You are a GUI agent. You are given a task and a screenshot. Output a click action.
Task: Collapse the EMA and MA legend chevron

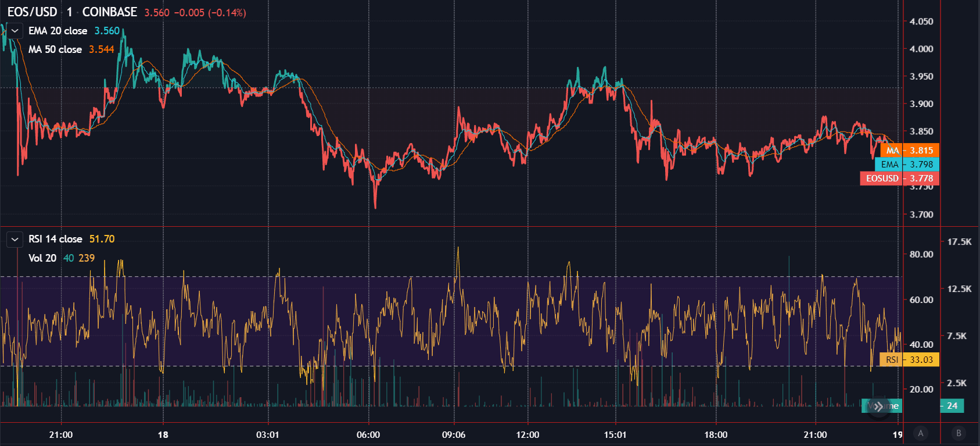coord(15,31)
